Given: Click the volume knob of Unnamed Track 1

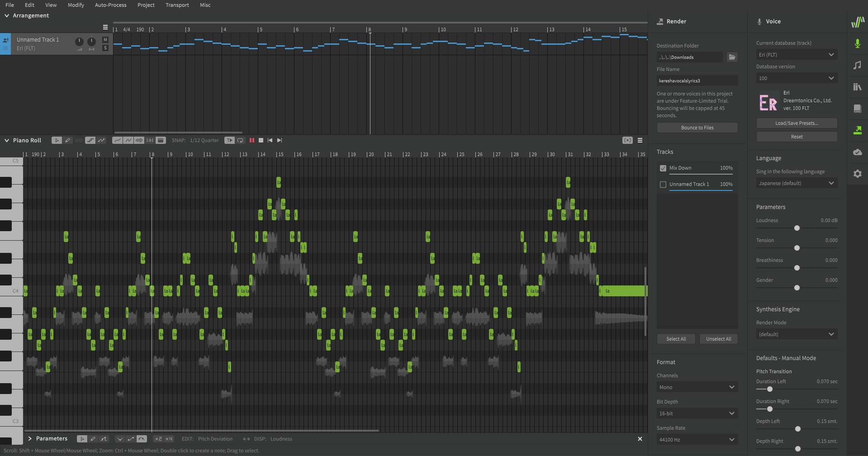Looking at the screenshot, I should [x=79, y=42].
